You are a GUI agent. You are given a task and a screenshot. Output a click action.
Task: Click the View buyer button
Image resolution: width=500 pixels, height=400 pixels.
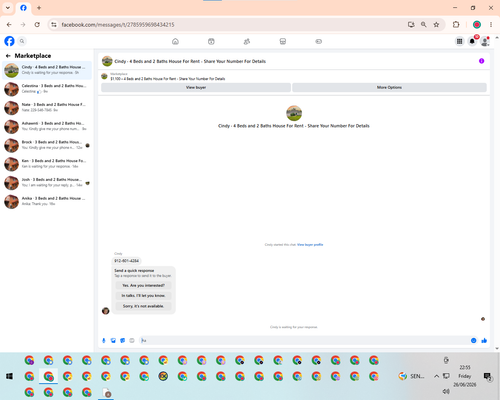[196, 87]
